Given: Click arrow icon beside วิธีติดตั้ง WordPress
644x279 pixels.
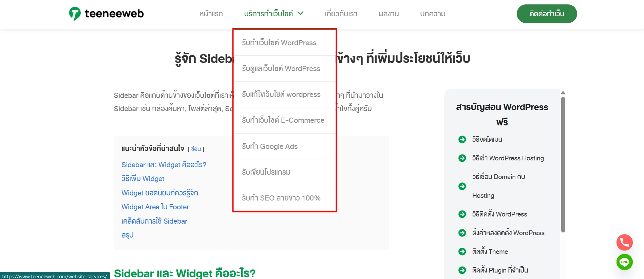Looking at the screenshot, I should pos(462,214).
